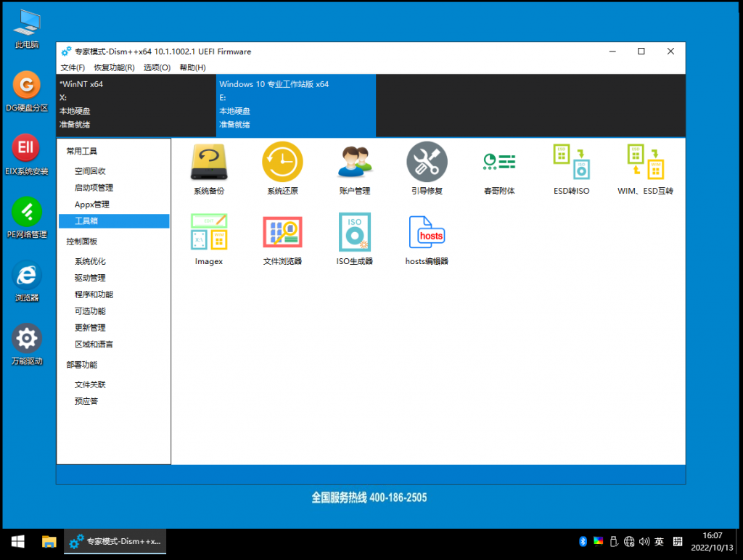
Task: Open the 文件(F) menu
Action: pos(73,67)
